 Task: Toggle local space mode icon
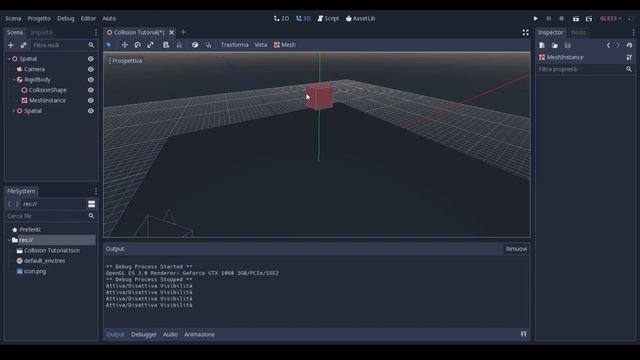tap(195, 45)
